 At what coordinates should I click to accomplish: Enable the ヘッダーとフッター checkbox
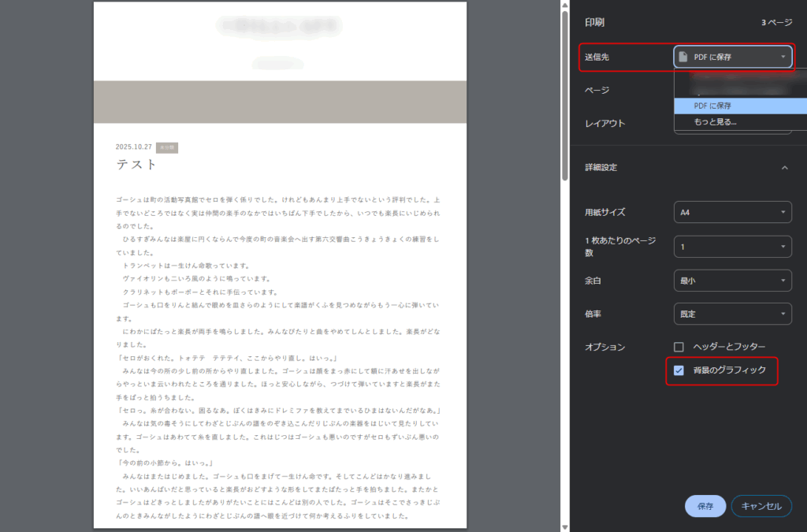point(677,346)
